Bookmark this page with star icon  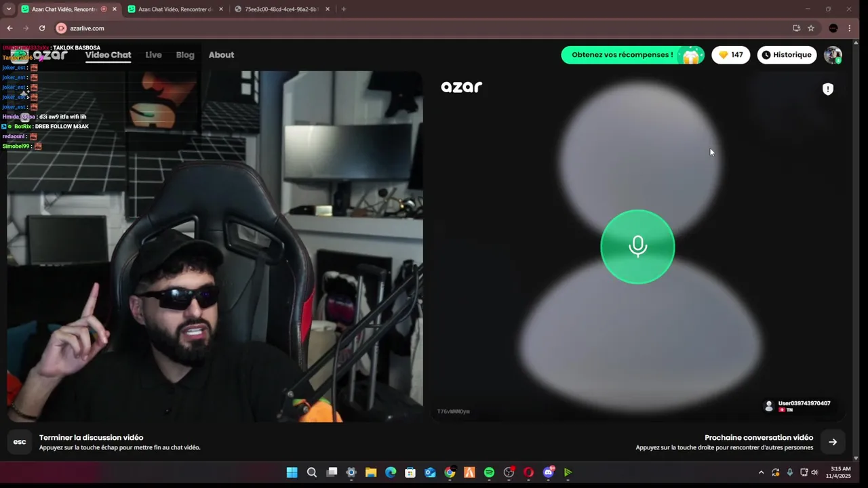tap(810, 28)
